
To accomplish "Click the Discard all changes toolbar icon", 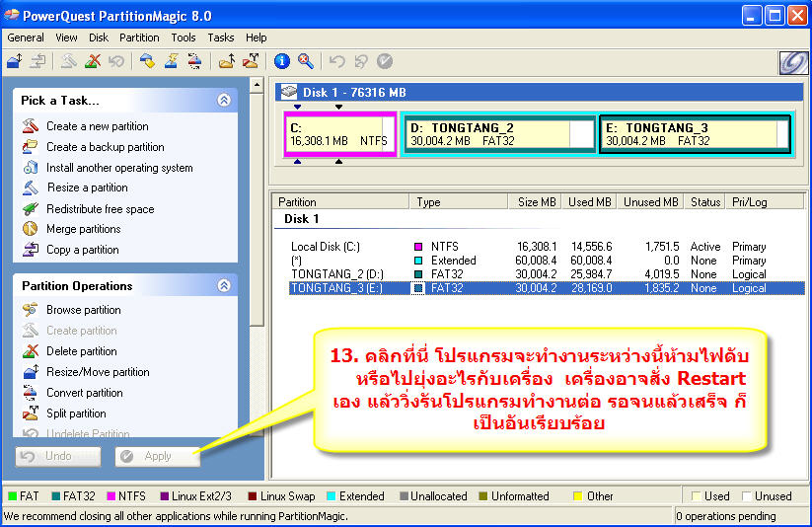I will tap(361, 61).
